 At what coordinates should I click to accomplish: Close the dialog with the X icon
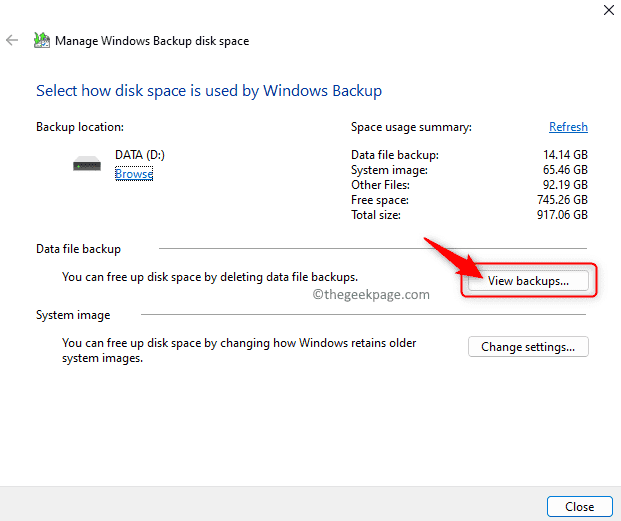pos(609,10)
